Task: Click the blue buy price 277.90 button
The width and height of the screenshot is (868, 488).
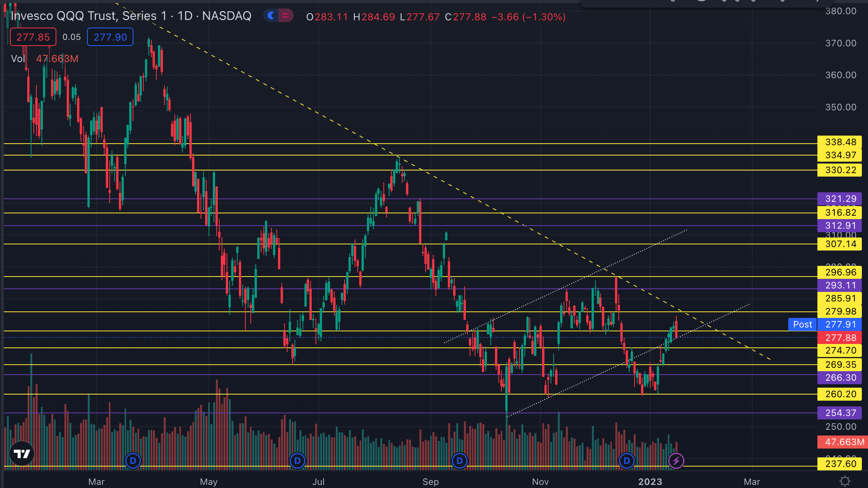Action: [x=110, y=37]
